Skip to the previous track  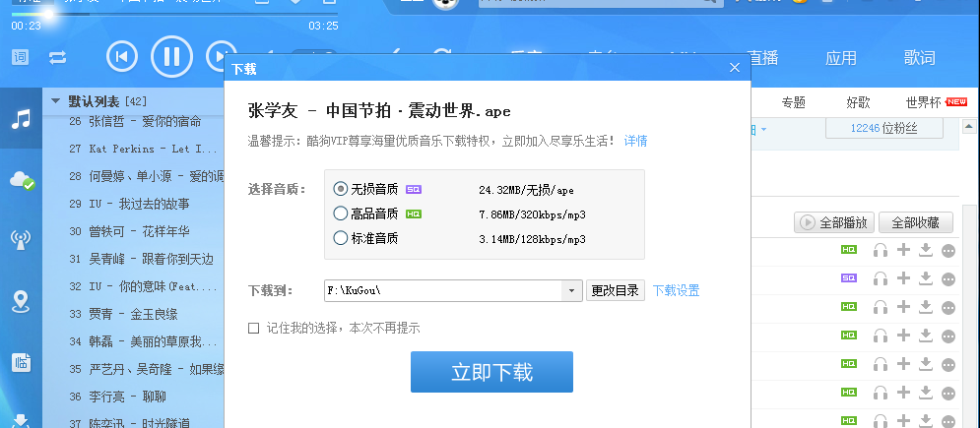(122, 57)
